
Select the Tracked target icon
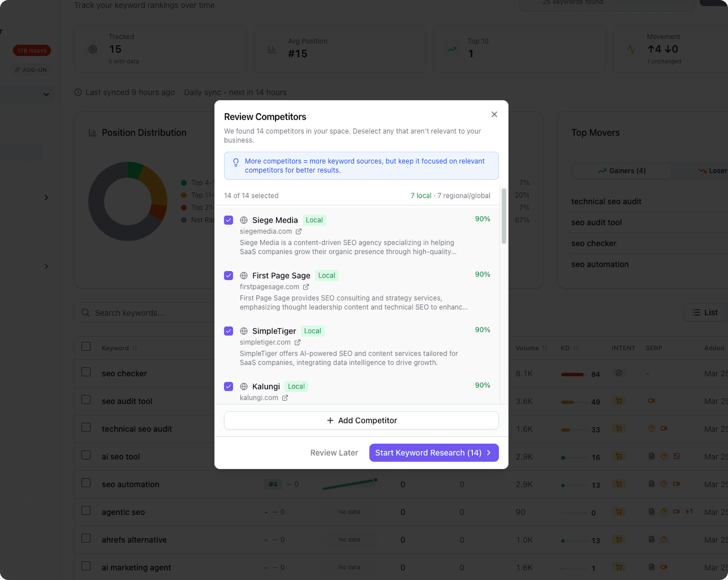[92, 49]
